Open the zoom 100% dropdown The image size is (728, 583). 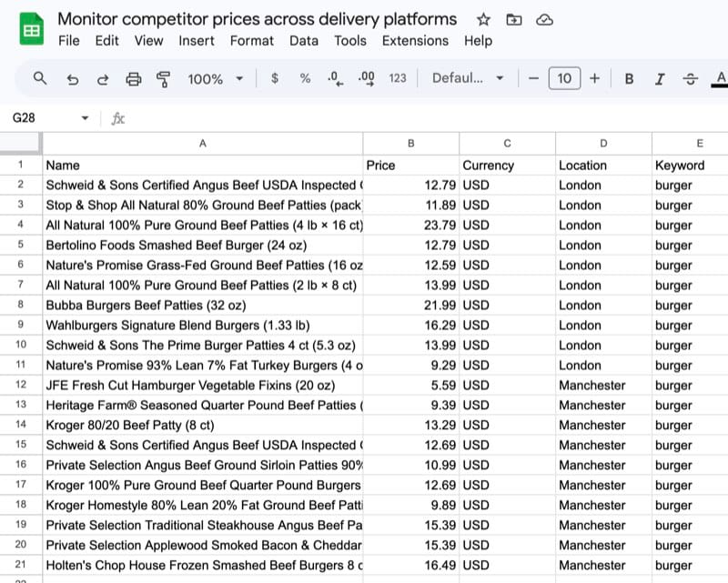(x=216, y=79)
